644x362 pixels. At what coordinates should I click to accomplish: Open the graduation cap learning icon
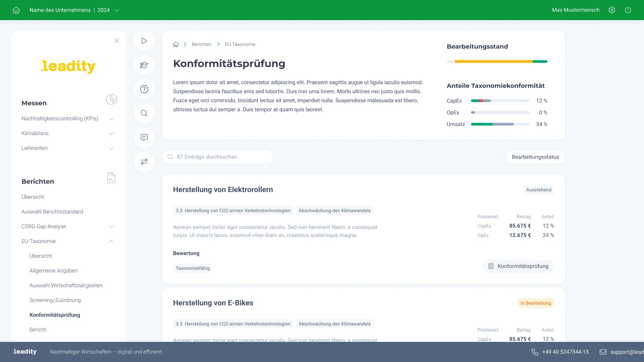144,65
